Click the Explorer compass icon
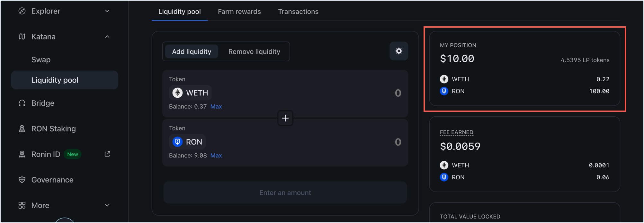Viewport: 644px width, 223px height. click(22, 11)
